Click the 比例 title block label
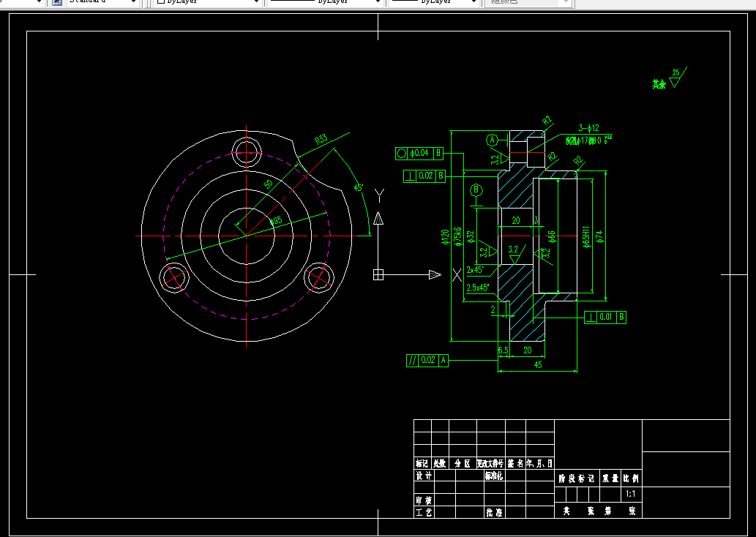This screenshot has width=756, height=537. [631, 478]
